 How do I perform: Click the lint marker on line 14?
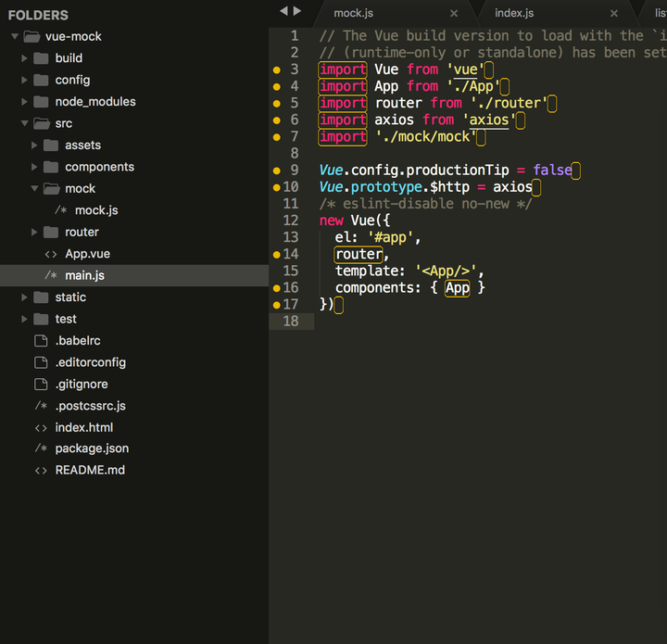coord(276,255)
